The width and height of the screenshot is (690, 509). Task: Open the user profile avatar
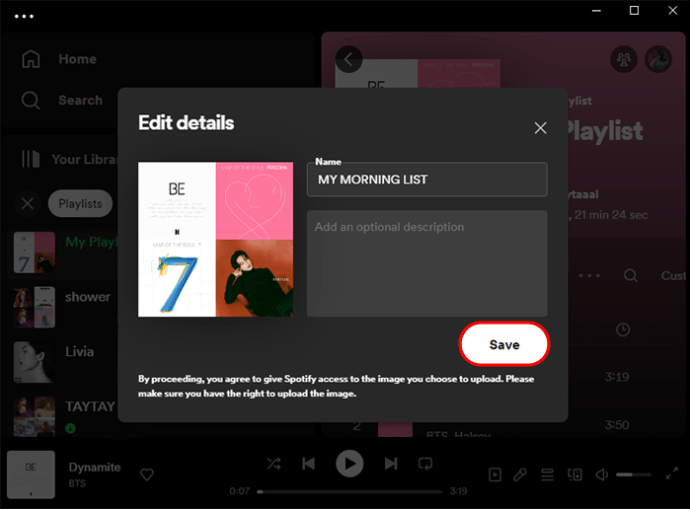658,59
